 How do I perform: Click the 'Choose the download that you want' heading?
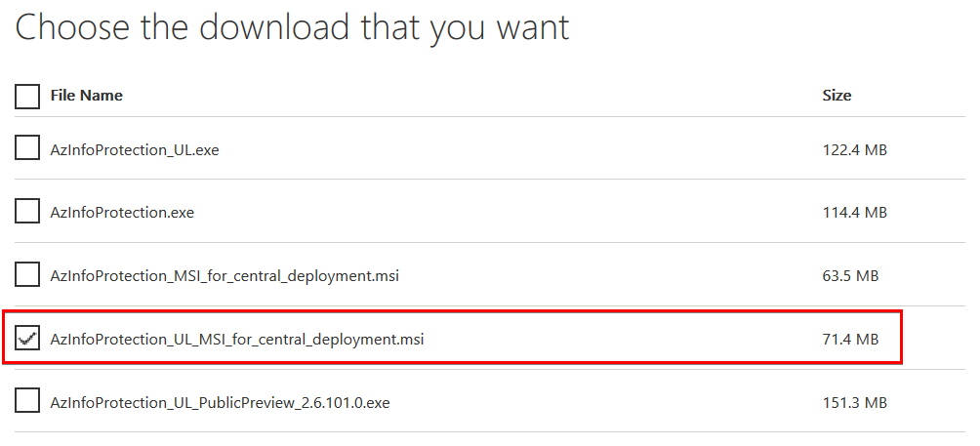[x=292, y=27]
